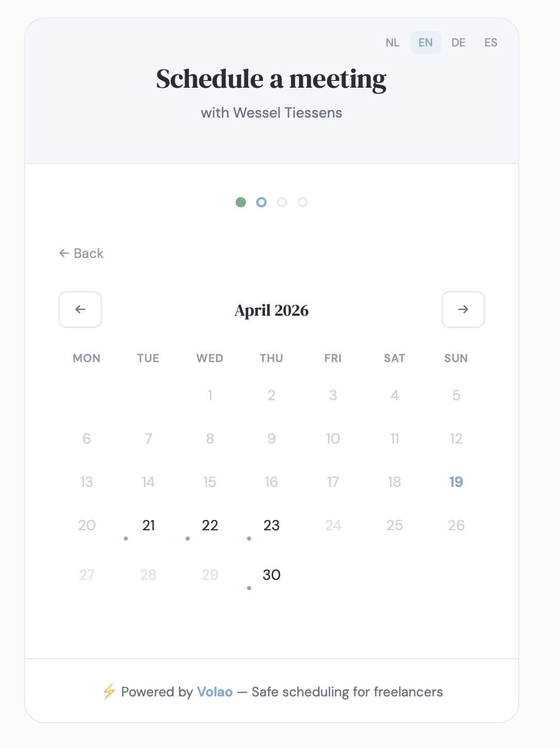Click the back arrow icon beside Back

pos(63,253)
